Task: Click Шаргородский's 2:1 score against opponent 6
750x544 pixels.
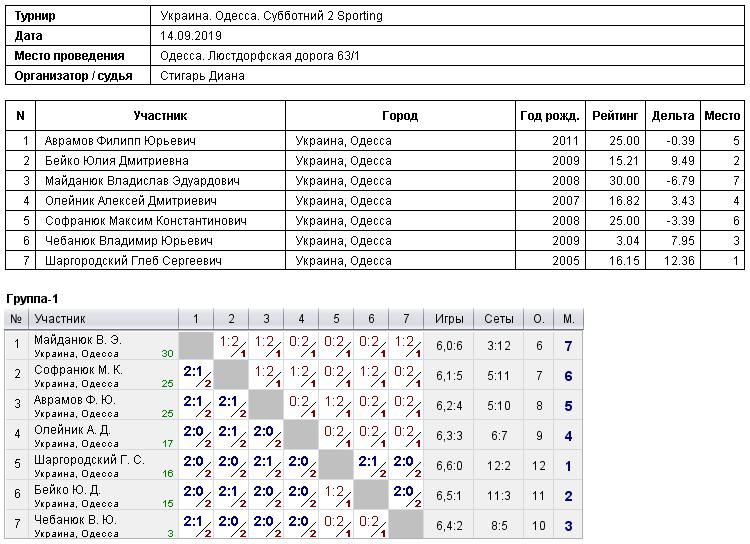Action: tap(368, 461)
